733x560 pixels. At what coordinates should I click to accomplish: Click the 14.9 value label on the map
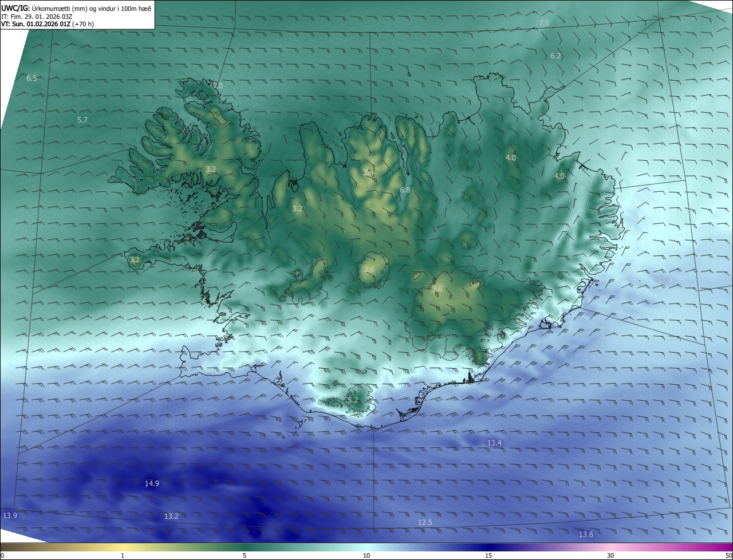pos(152,484)
